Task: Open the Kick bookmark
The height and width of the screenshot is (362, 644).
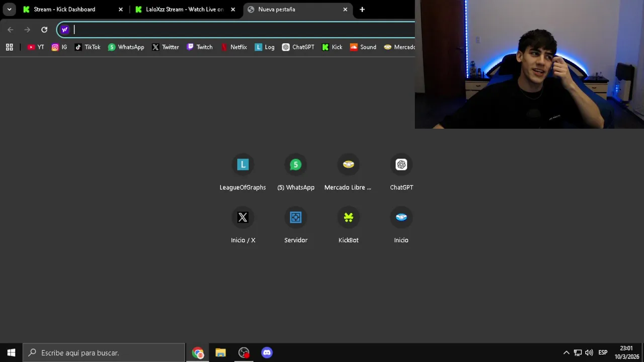Action: coord(332,47)
